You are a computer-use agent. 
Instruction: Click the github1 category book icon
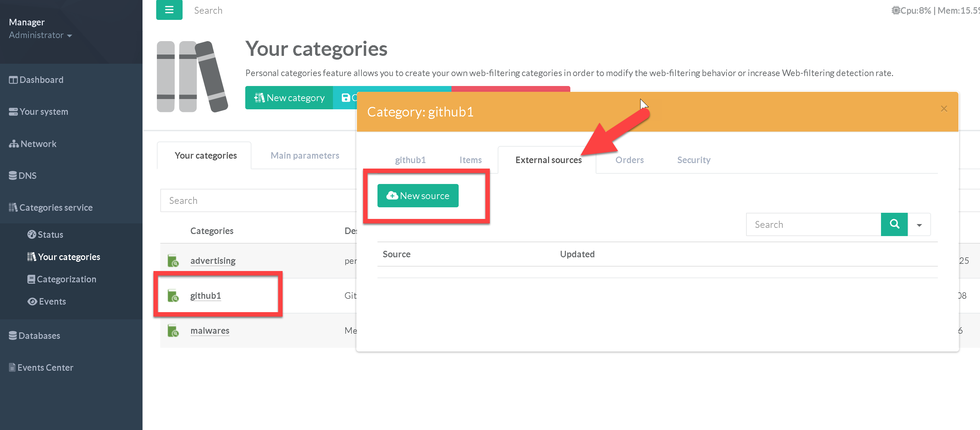[173, 296]
